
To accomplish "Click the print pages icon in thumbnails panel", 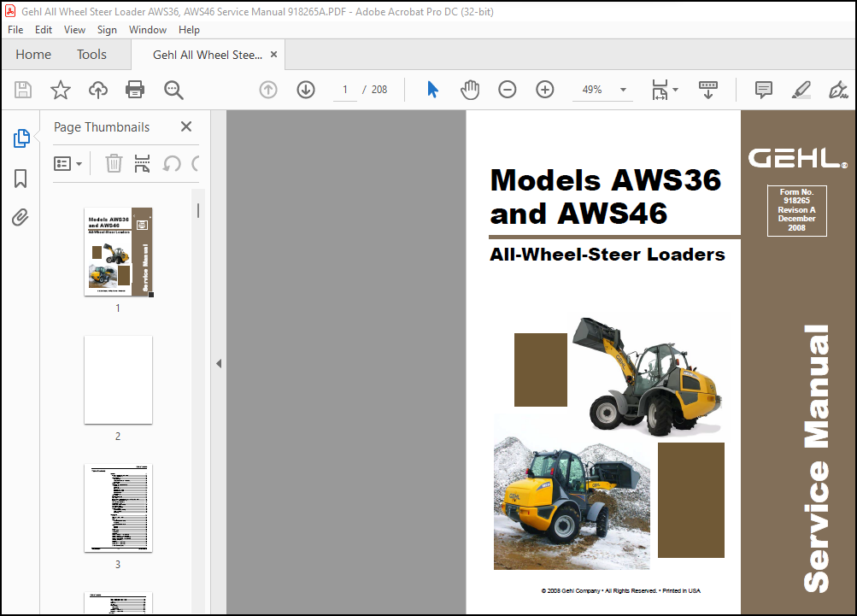I will [142, 163].
